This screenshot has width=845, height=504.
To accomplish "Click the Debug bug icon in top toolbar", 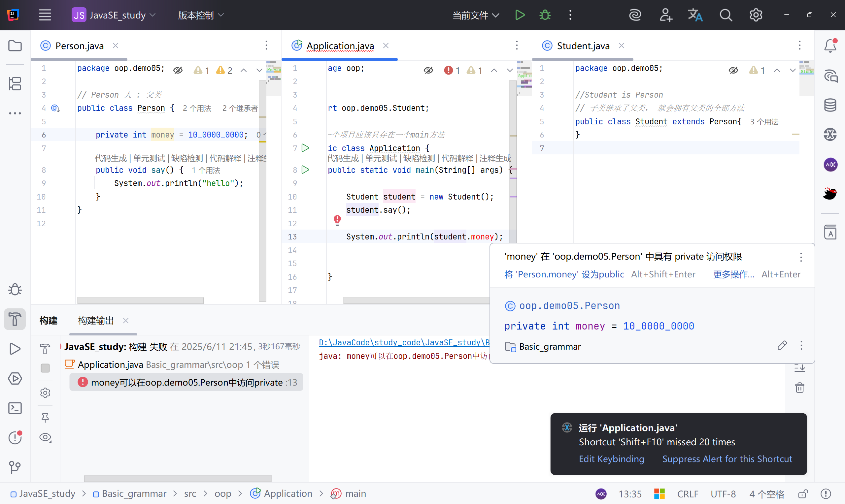I will (545, 15).
